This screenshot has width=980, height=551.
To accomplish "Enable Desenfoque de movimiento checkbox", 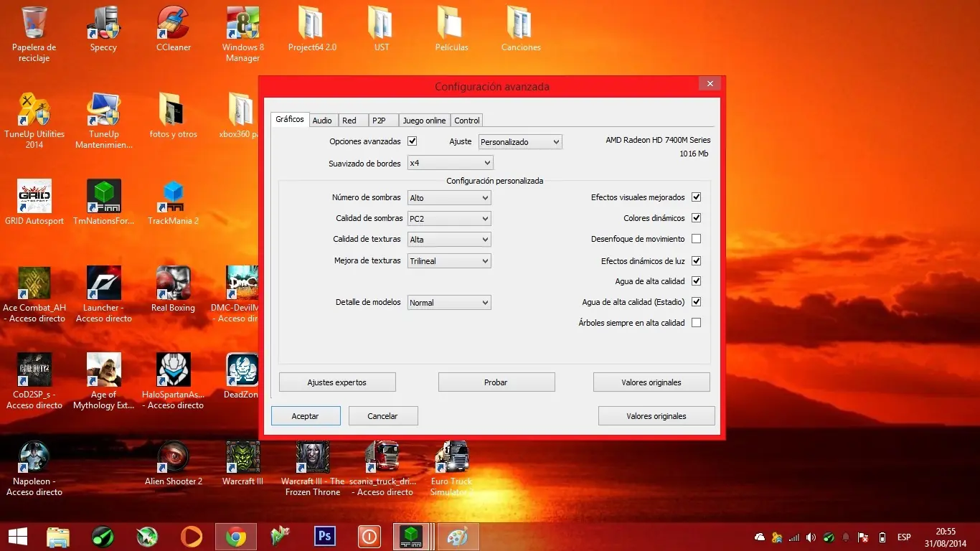I will (696, 239).
